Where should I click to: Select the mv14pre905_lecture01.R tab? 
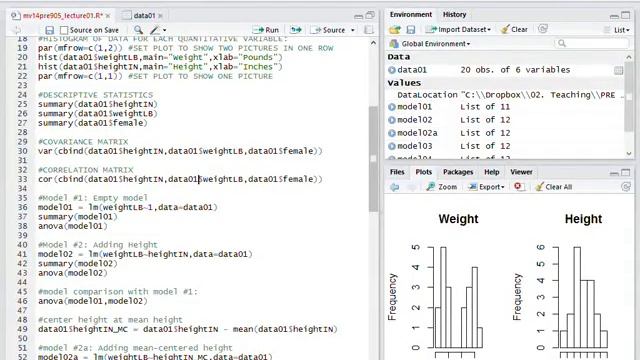62,16
